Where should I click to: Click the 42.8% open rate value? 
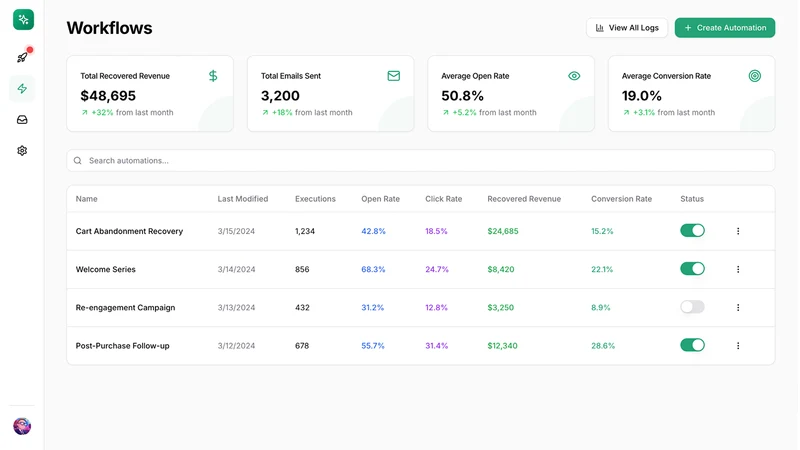tap(373, 231)
